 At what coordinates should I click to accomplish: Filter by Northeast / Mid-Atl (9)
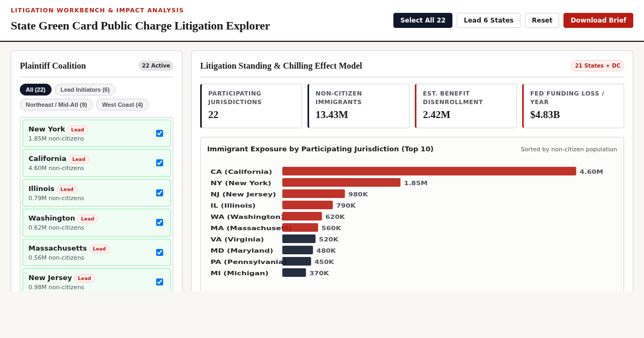tap(56, 105)
